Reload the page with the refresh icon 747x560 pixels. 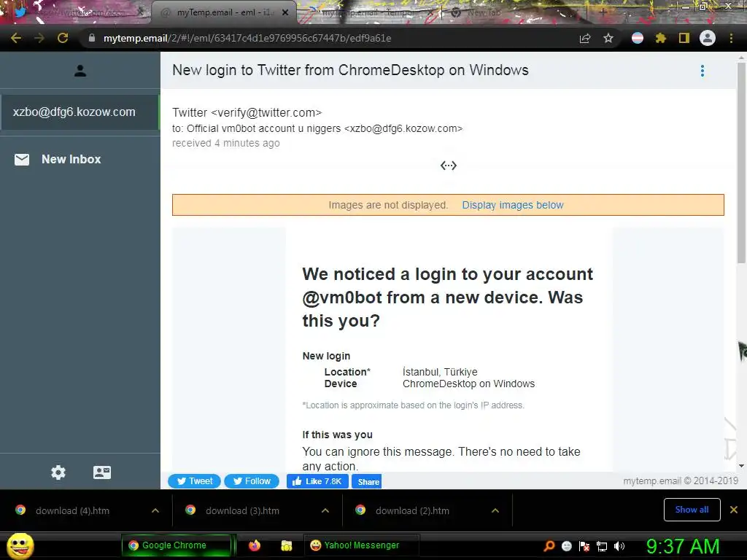coord(63,38)
